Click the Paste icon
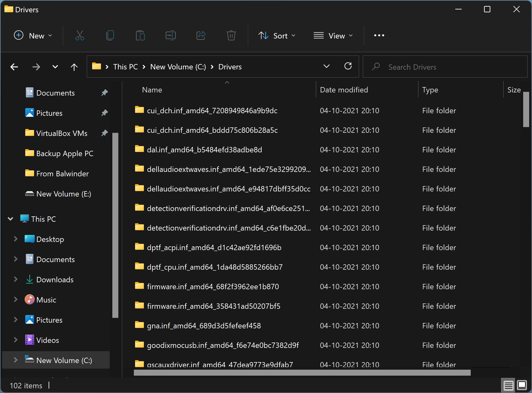 [140, 35]
